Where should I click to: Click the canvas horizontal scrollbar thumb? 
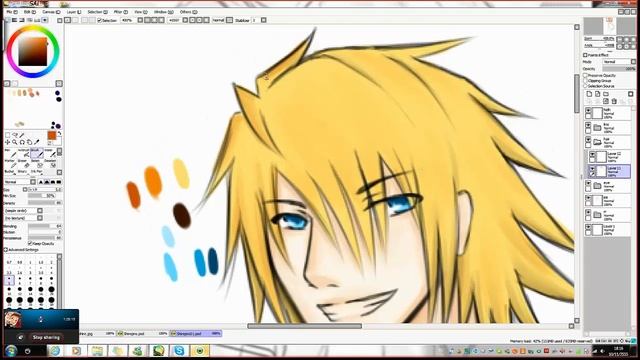(304, 326)
